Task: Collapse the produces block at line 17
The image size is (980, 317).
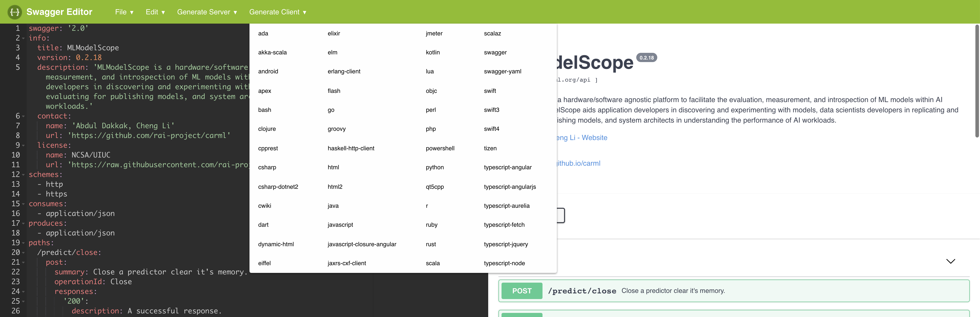Action: click(x=23, y=224)
